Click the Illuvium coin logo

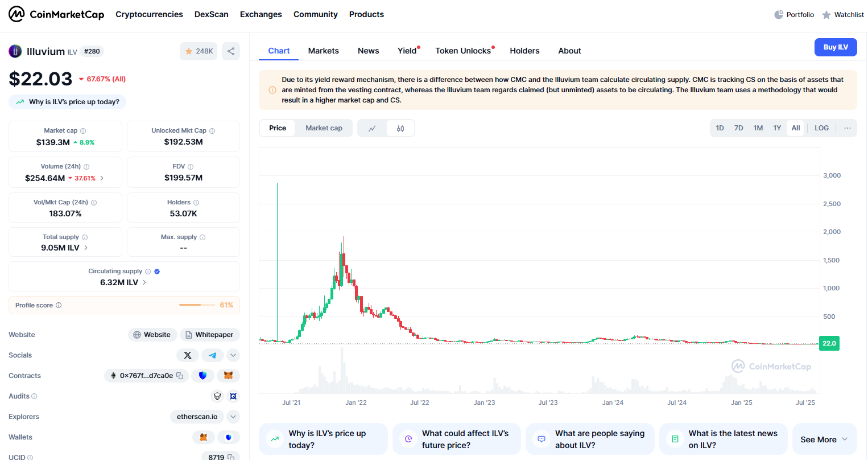click(x=15, y=51)
